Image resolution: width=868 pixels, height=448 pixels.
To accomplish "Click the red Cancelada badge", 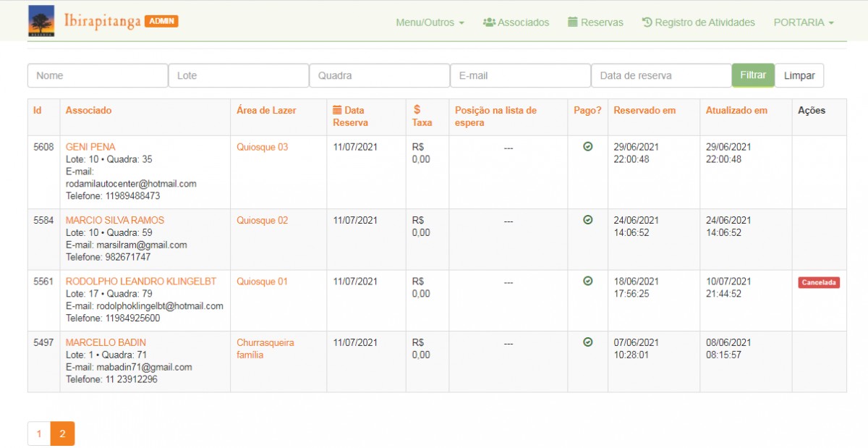I will point(819,282).
